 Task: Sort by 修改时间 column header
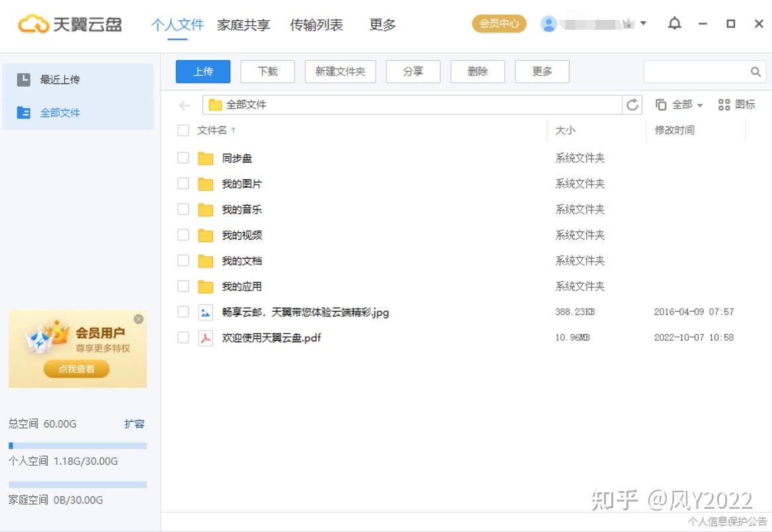pos(674,130)
